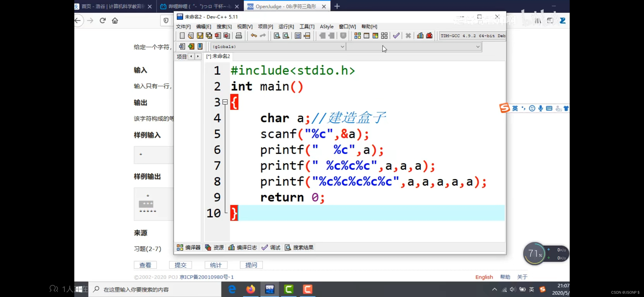644x297 pixels.
Task: Open the 运行[R] menu
Action: pyautogui.click(x=286, y=26)
